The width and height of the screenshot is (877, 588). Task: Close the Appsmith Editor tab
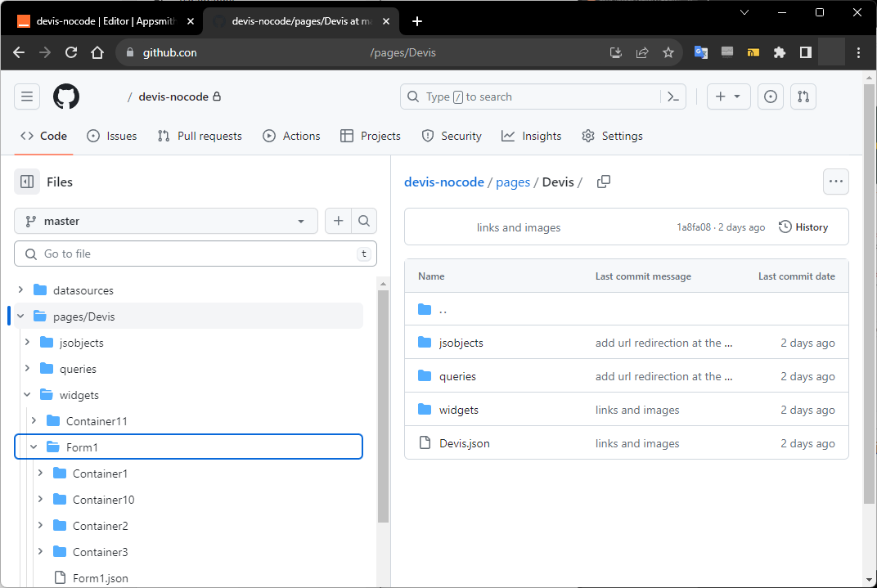pyautogui.click(x=190, y=21)
